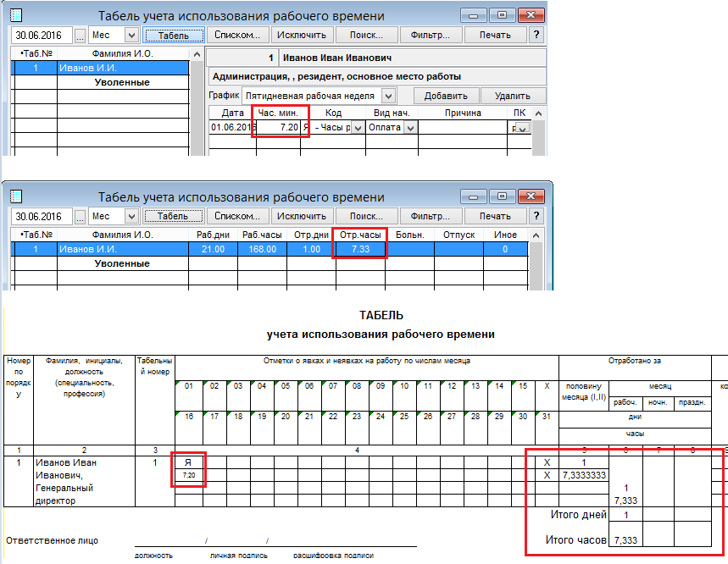Viewport: 728px width, 564px height.
Task: Click the Иное column header
Action: (506, 235)
